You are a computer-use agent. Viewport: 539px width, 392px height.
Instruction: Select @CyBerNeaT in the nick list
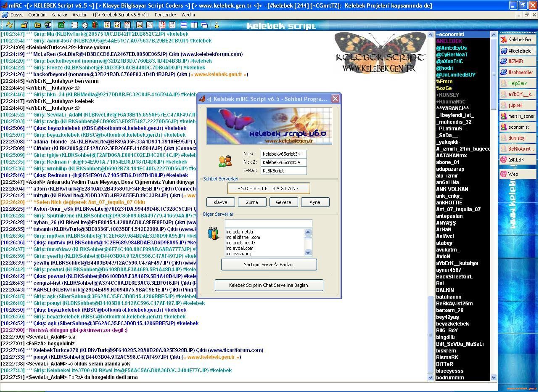tap(452, 55)
